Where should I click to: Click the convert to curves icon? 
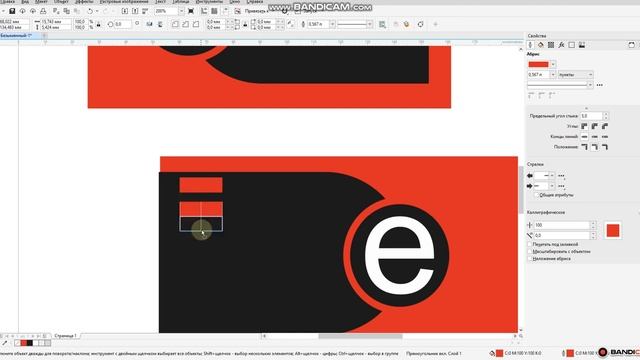pyautogui.click(x=420, y=24)
